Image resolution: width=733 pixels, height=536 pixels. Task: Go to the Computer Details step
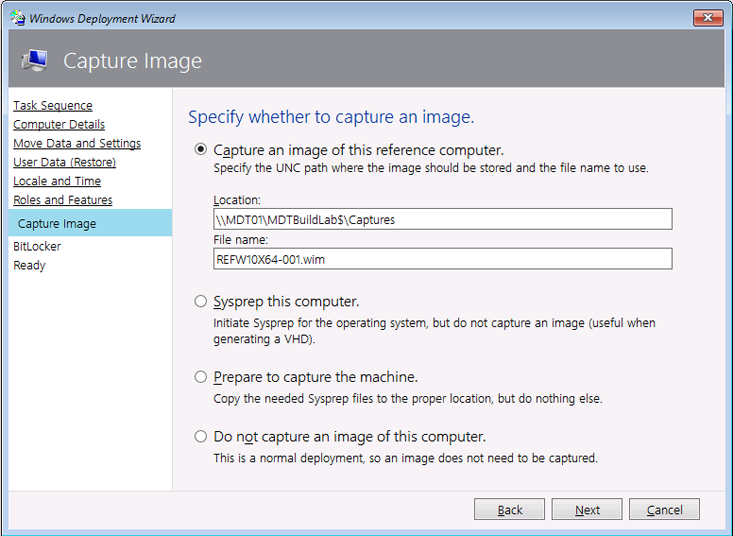(59, 124)
